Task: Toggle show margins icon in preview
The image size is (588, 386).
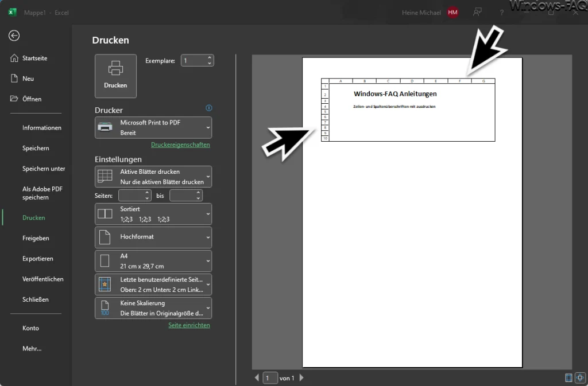Action: (x=568, y=378)
